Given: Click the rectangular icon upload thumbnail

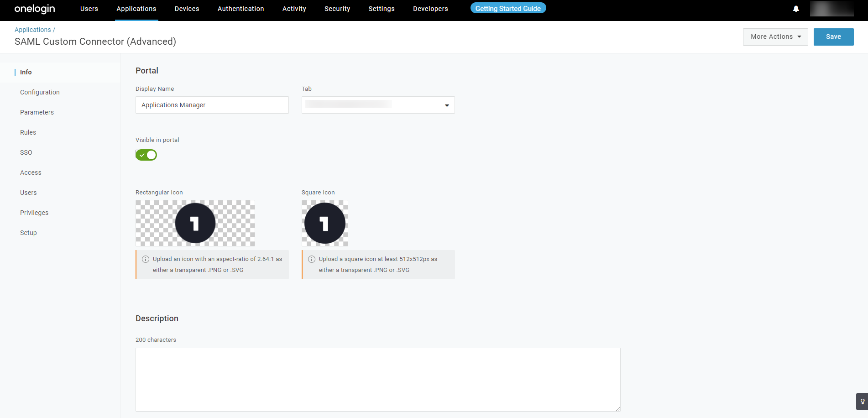Looking at the screenshot, I should point(195,223).
